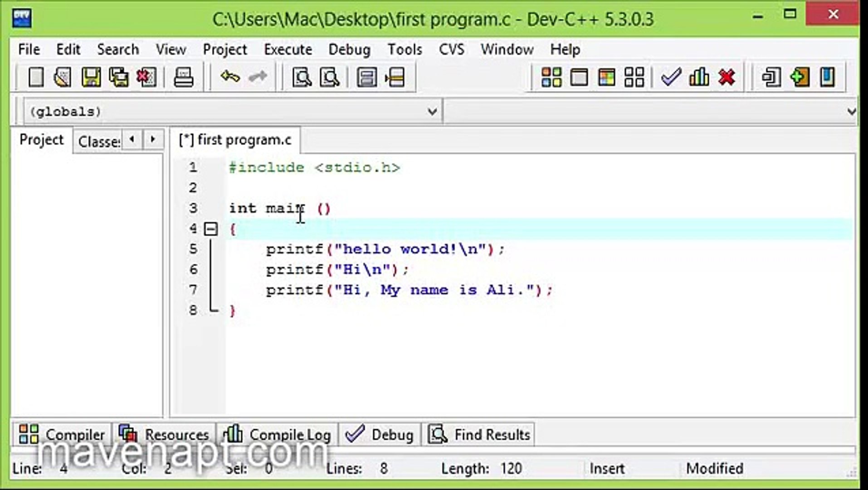Click the Compile colored squares icon
The image size is (868, 490).
point(551,77)
